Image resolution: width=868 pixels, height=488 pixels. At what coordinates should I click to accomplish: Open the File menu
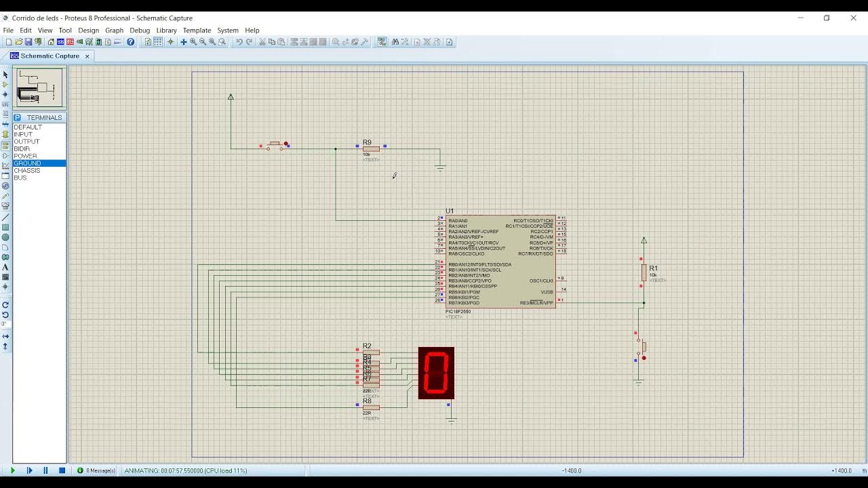click(8, 30)
